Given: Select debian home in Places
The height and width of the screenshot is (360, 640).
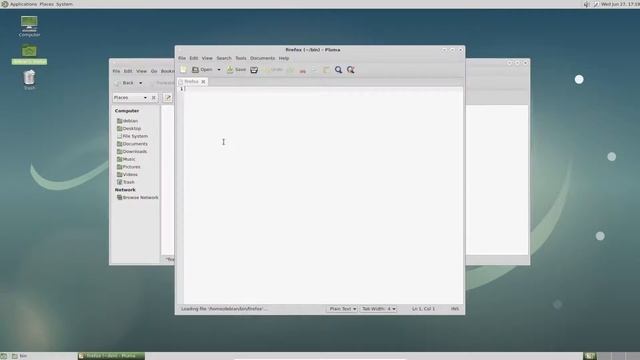Looking at the screenshot, I should pyautogui.click(x=127, y=121).
